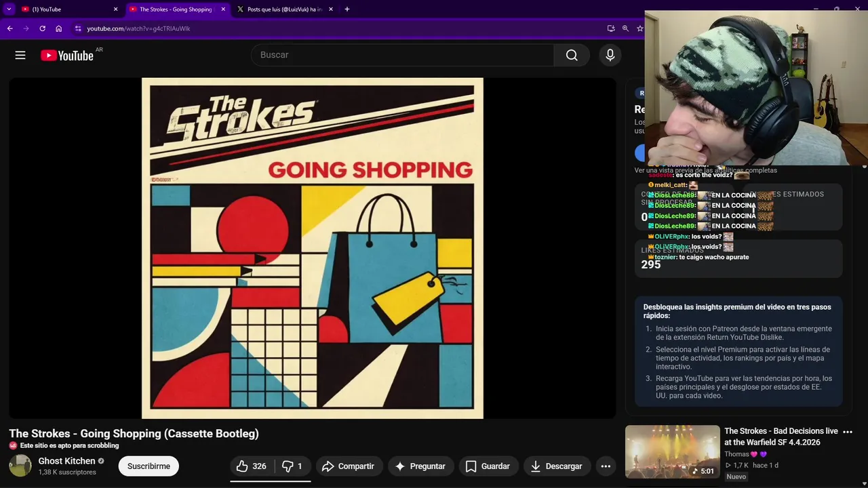The width and height of the screenshot is (868, 488).
Task: Switch to the (1) YouTube tab
Action: 70,9
